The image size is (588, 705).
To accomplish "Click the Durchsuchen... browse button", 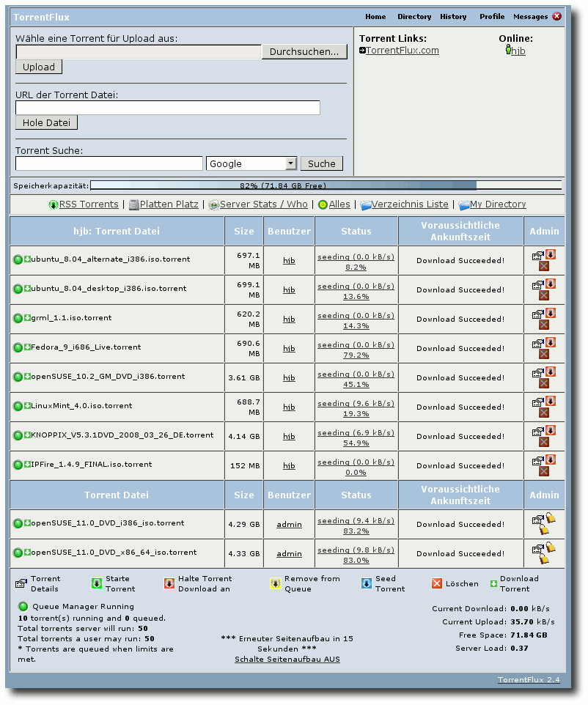I will (304, 52).
